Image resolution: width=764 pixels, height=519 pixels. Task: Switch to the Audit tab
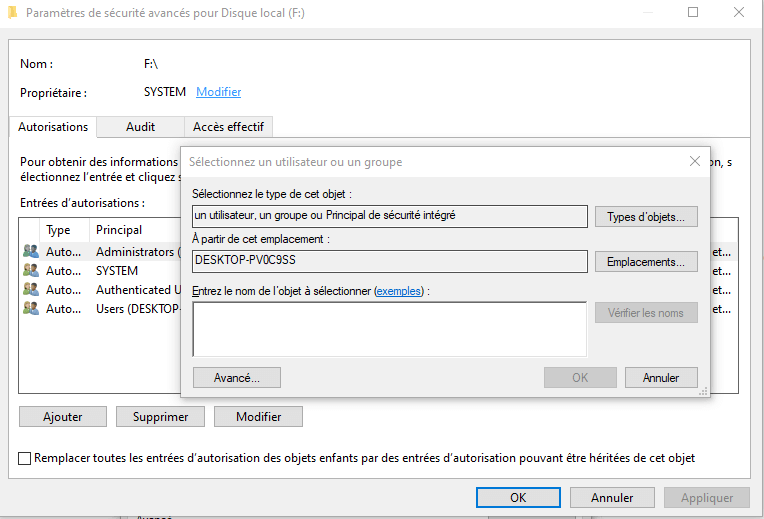click(140, 127)
